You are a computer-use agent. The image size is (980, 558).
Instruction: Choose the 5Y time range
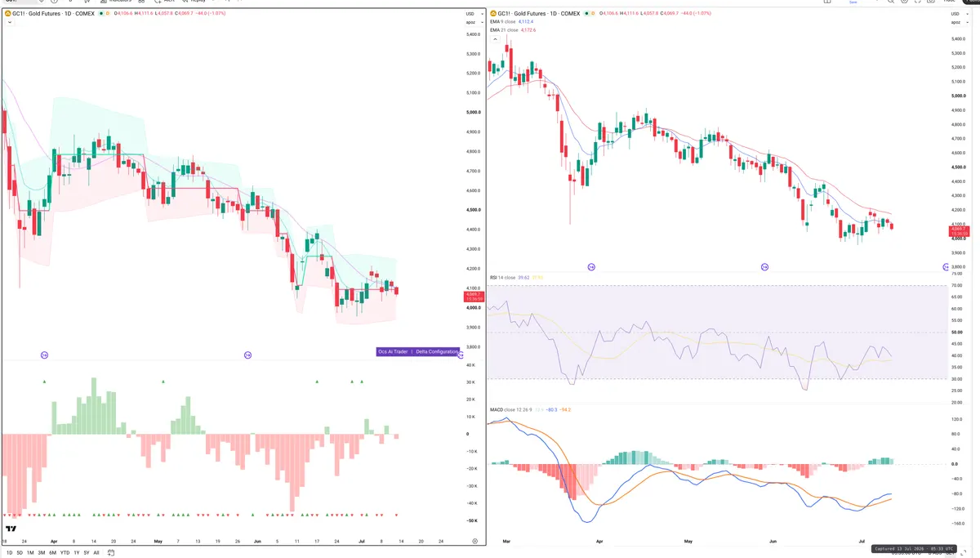pos(87,553)
